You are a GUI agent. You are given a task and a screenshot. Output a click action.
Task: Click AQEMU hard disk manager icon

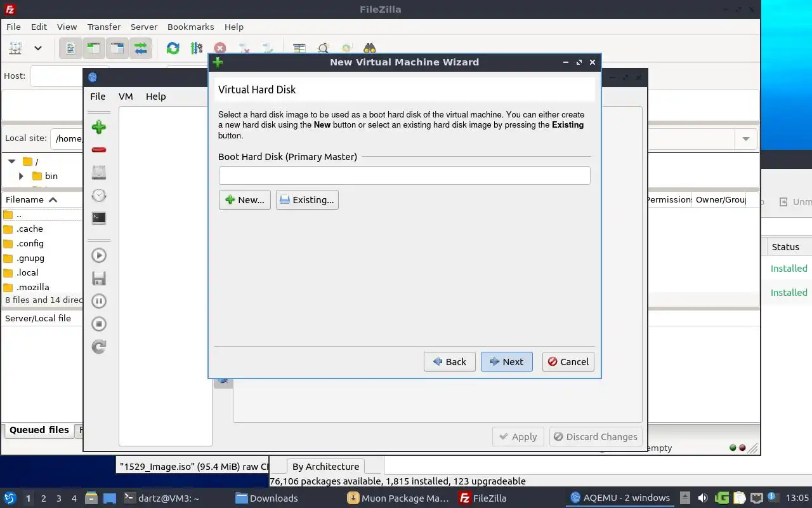pos(99,173)
